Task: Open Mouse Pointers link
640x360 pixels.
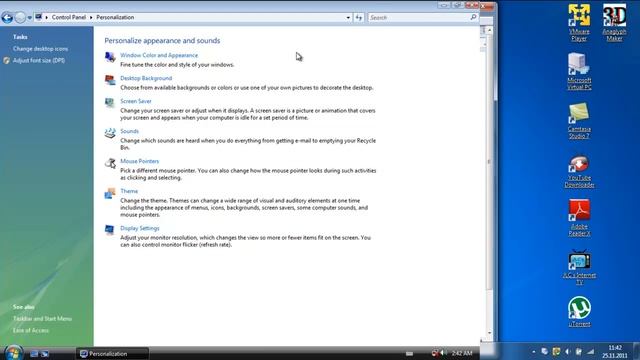Action: click(x=140, y=161)
